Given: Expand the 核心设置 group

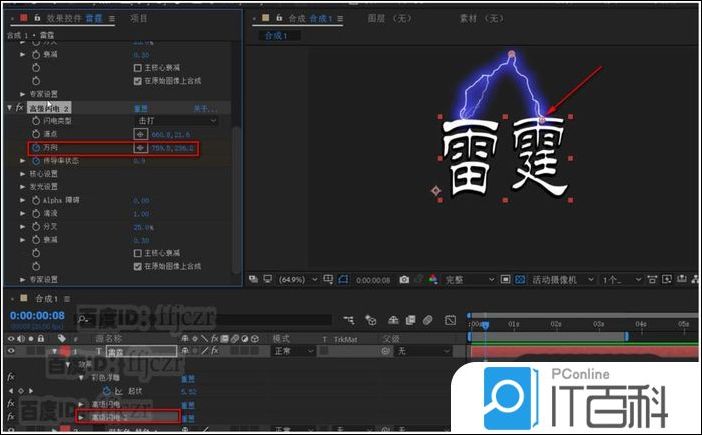Looking at the screenshot, I should coord(23,174).
